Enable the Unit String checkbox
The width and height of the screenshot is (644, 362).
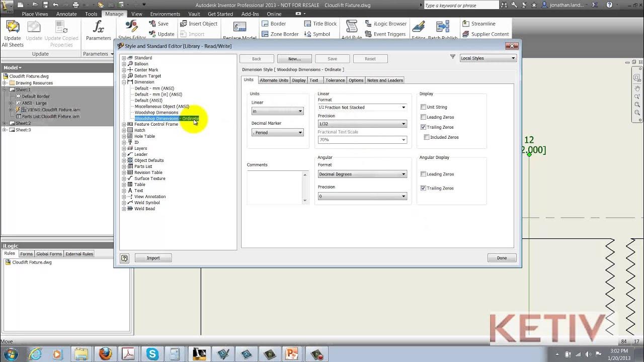tap(423, 107)
